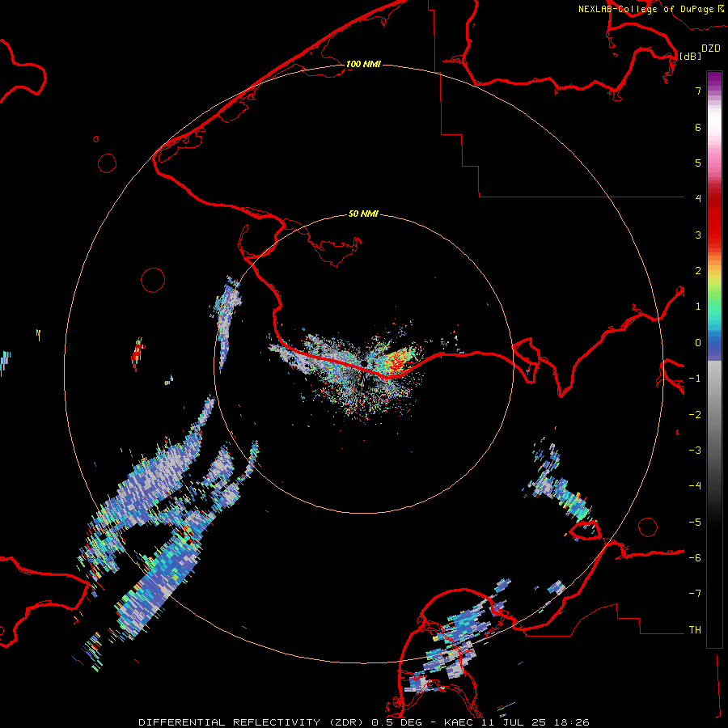Click the "1" tick label on scale
Image resolution: width=728 pixels, height=728 pixels.
(698, 307)
